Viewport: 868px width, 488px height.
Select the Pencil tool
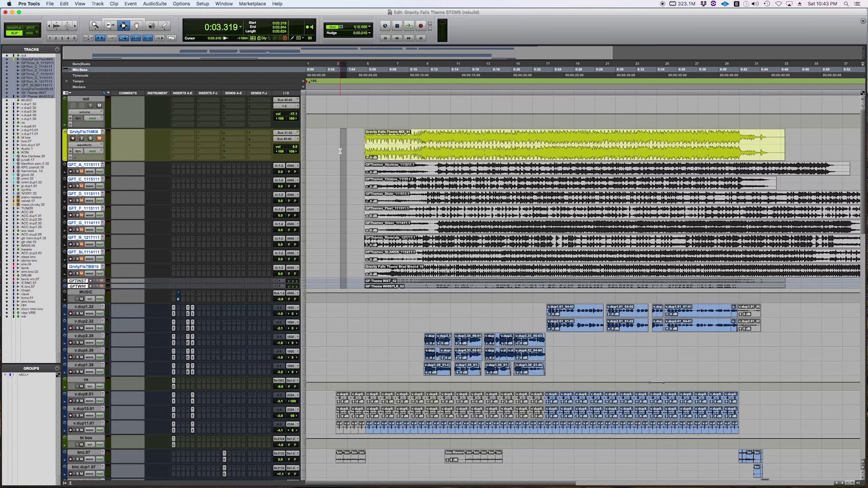tap(165, 26)
